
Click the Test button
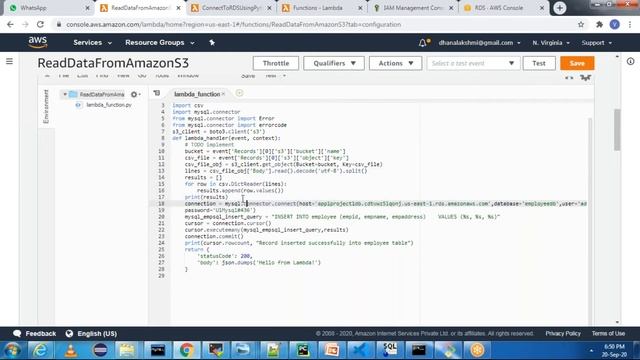[x=539, y=63]
